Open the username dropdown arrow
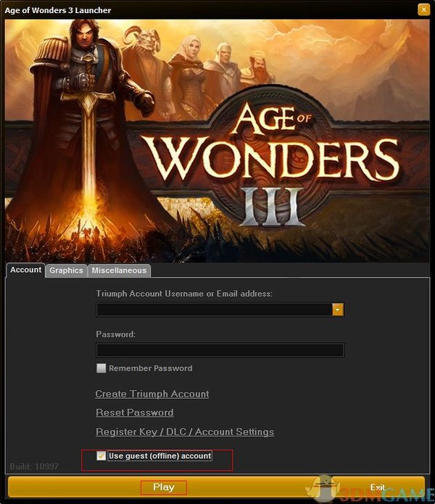Viewport: 435px width, 504px height. (337, 310)
